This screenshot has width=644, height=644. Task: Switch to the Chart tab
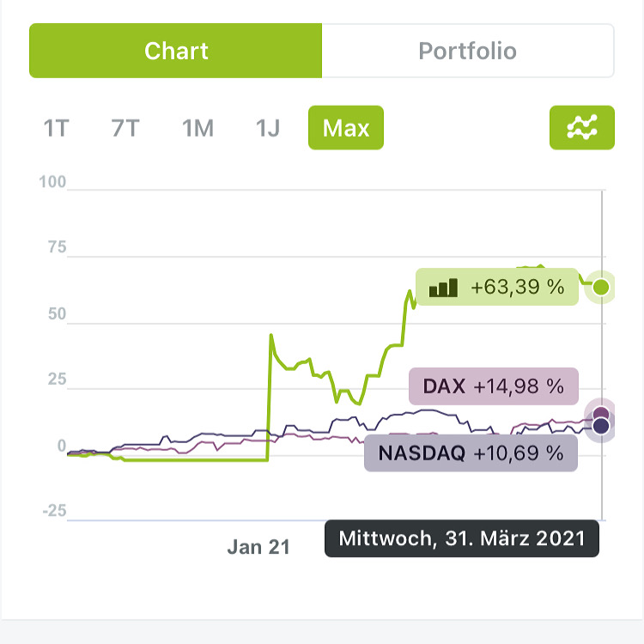176,51
